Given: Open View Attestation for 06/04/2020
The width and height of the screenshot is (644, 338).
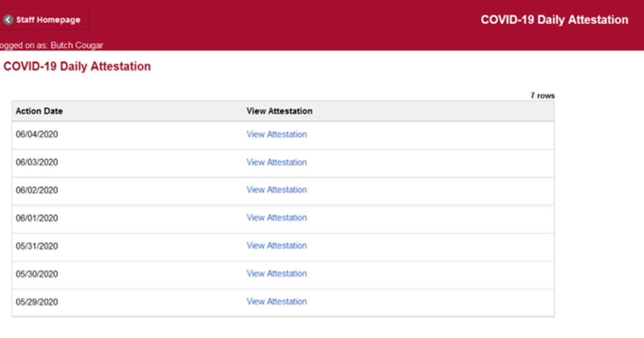Looking at the screenshot, I should click(x=276, y=134).
